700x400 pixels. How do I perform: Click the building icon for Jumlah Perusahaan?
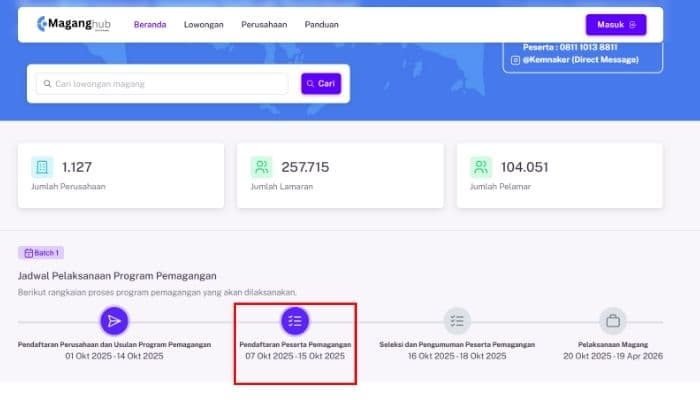pyautogui.click(x=42, y=167)
